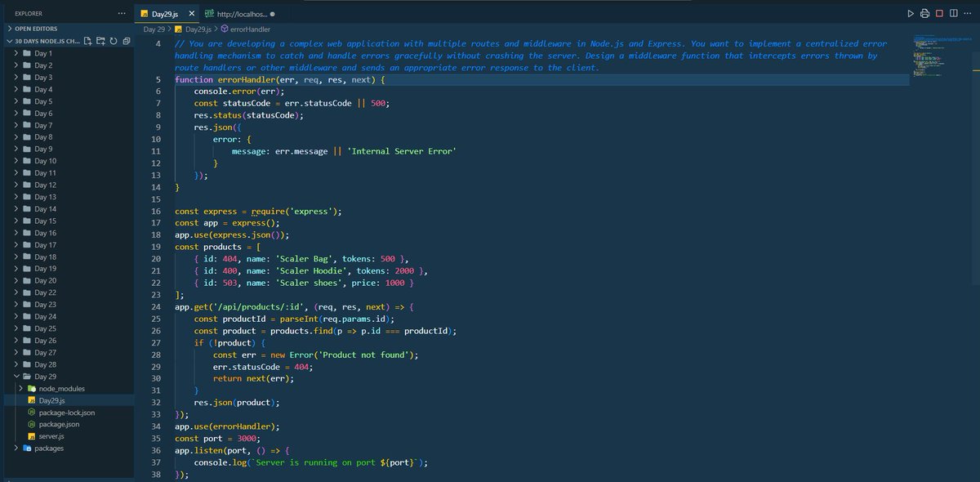Click the unsaved dot on localhost tab
980x482 pixels.
click(272, 14)
